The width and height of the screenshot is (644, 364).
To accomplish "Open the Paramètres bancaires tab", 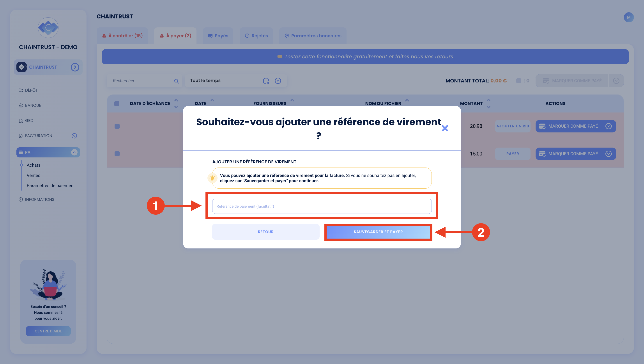I will tap(313, 36).
